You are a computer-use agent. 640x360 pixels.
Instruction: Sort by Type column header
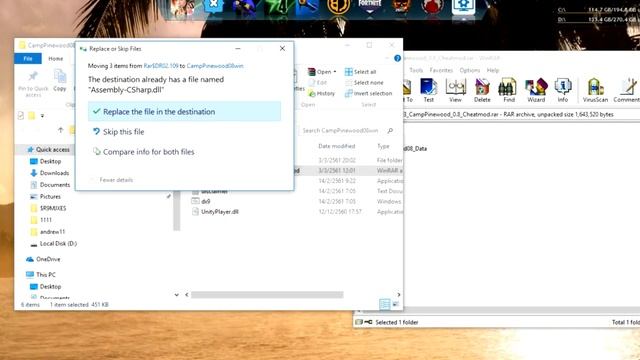pyautogui.click(x=383, y=146)
